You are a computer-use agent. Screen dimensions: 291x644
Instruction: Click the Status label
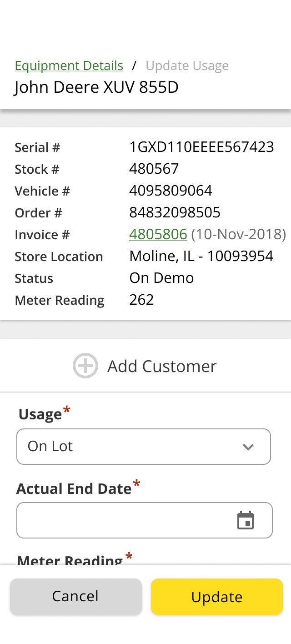pos(34,278)
